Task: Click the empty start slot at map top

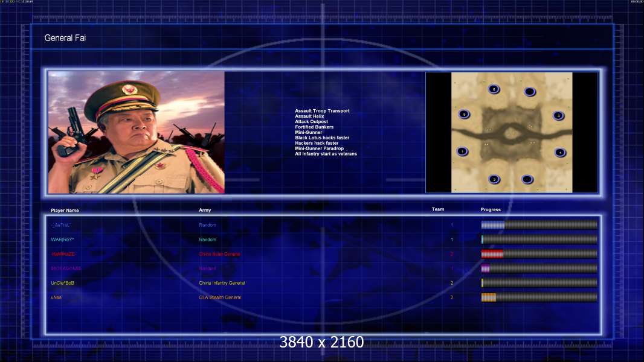Action: point(530,92)
